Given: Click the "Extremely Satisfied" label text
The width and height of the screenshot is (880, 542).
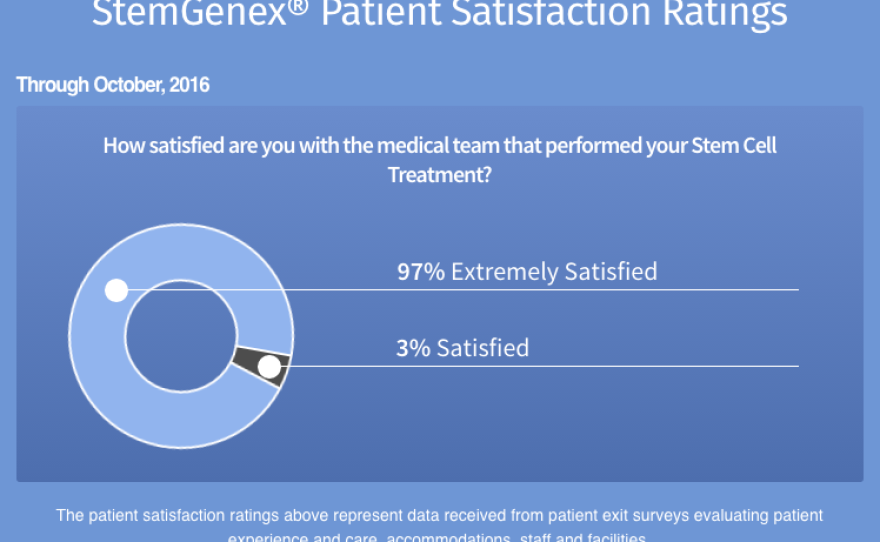Looking at the screenshot, I should click(x=554, y=271).
